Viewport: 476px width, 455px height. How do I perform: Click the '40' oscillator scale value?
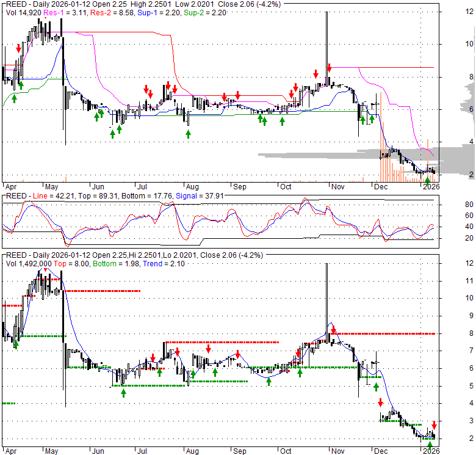pyautogui.click(x=469, y=227)
